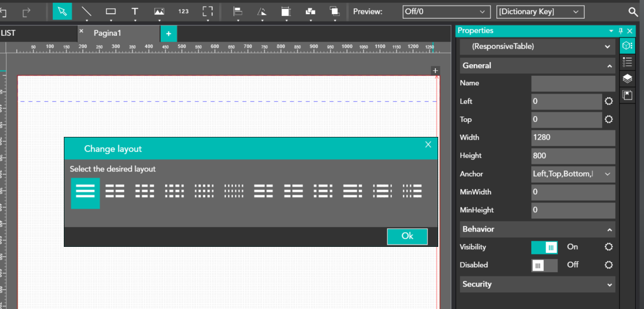Screen dimensions: 644x309
Task: Open the Anchor dropdown
Action: coord(573,174)
